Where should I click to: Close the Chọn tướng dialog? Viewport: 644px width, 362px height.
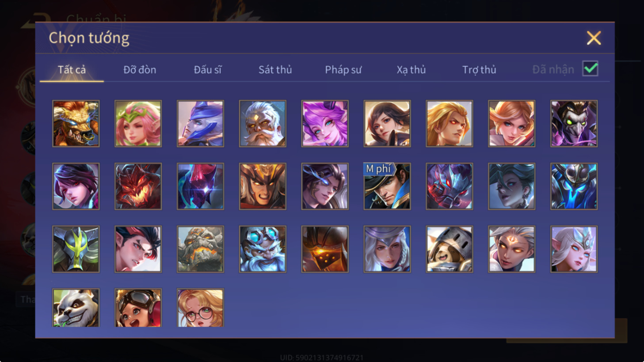(594, 38)
